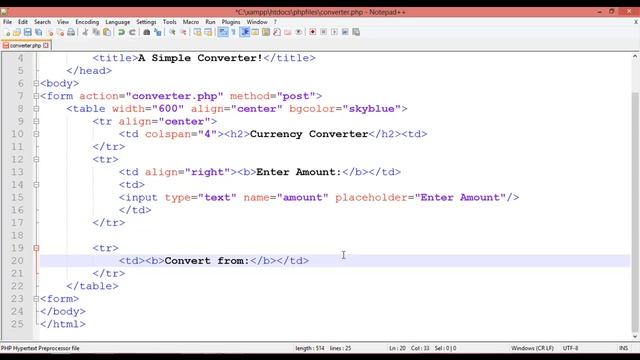Collapse the red fold marker on line 19
Image resolution: width=640 pixels, height=360 pixels.
pyautogui.click(x=36, y=248)
